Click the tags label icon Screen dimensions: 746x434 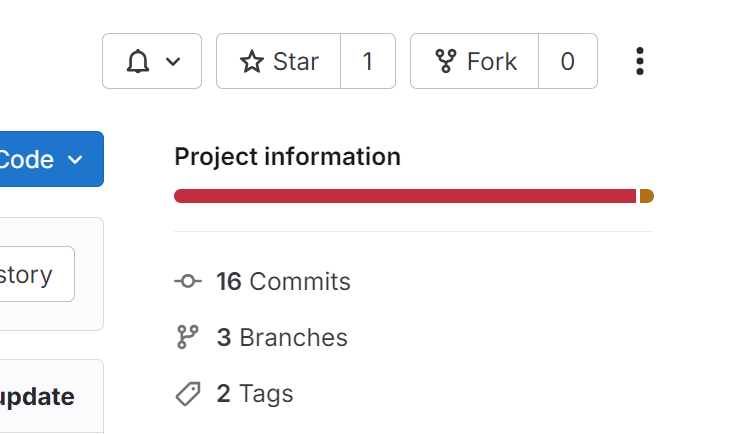coord(188,394)
